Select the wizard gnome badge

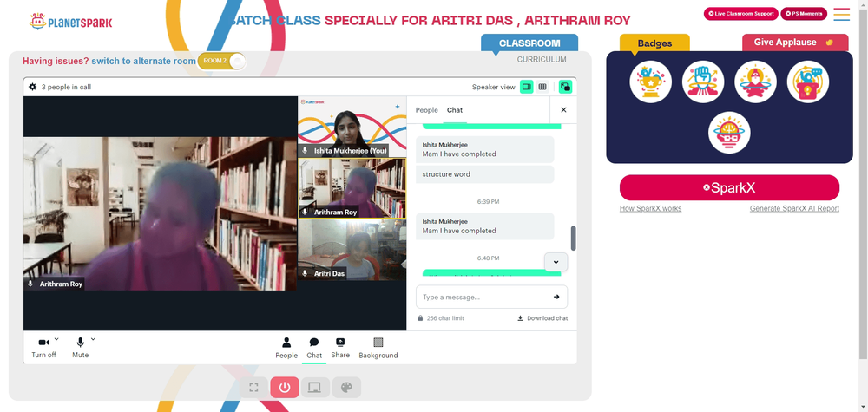coord(756,82)
